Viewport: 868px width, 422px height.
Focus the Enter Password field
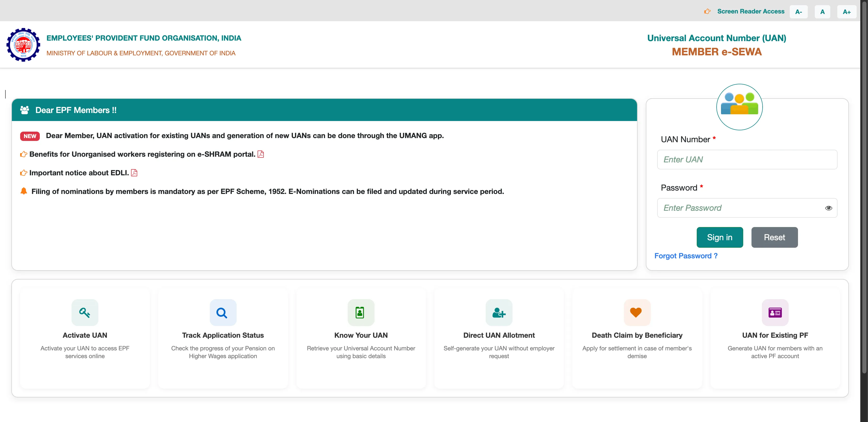coord(747,208)
